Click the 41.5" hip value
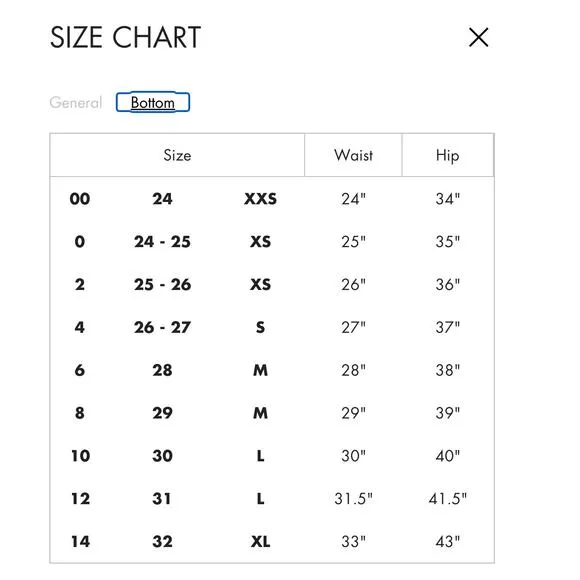580x580 pixels. 448,499
